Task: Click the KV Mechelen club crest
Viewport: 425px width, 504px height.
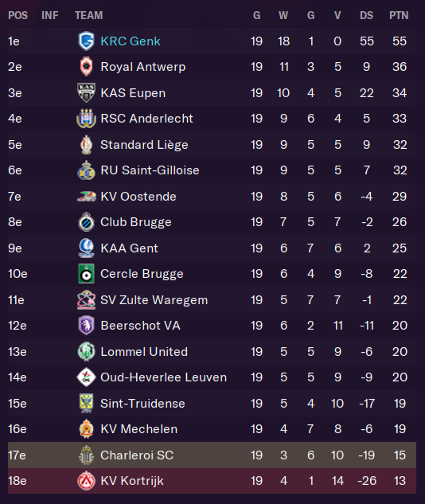Action: [86, 429]
